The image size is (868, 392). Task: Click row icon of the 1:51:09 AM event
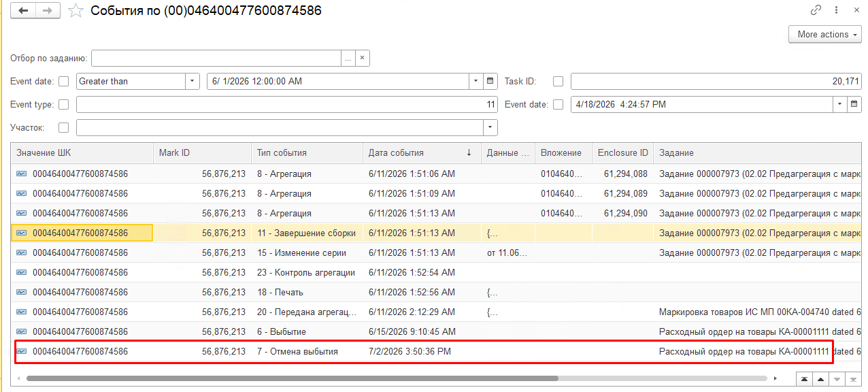(22, 193)
